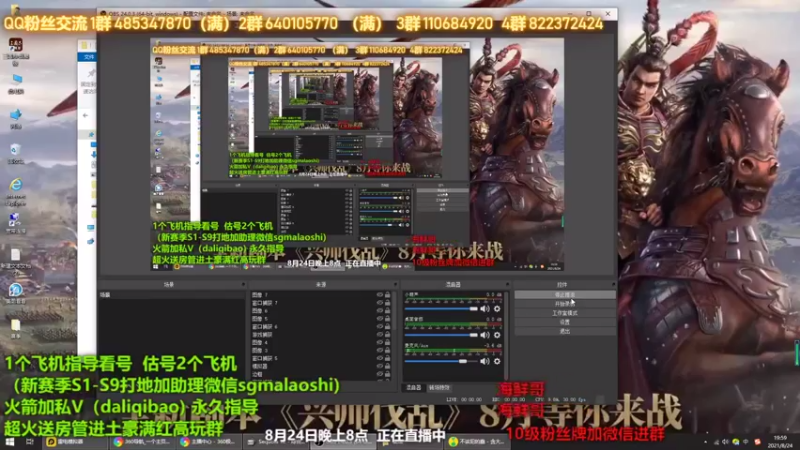Select the 场景 entry in scenes list
800x450 pixels.
point(171,295)
